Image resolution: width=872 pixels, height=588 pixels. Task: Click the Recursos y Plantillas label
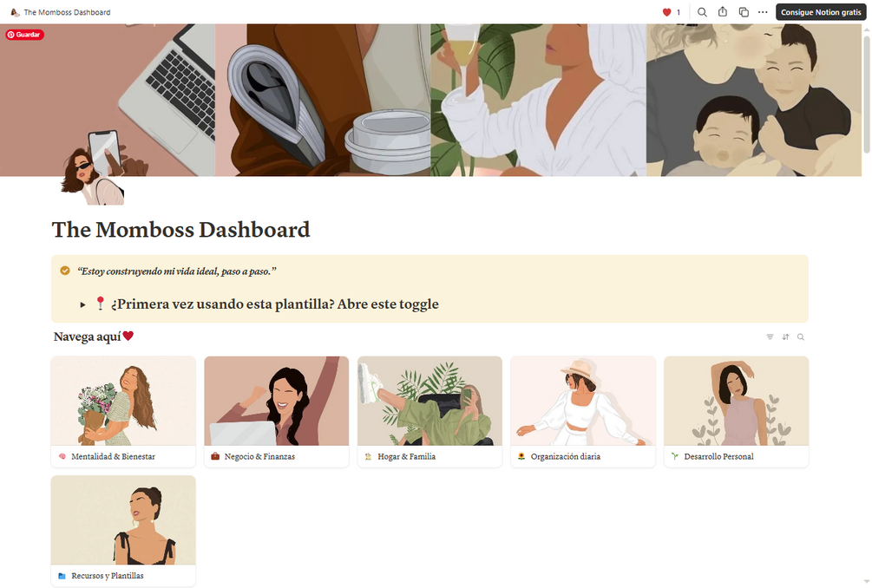coord(108,576)
